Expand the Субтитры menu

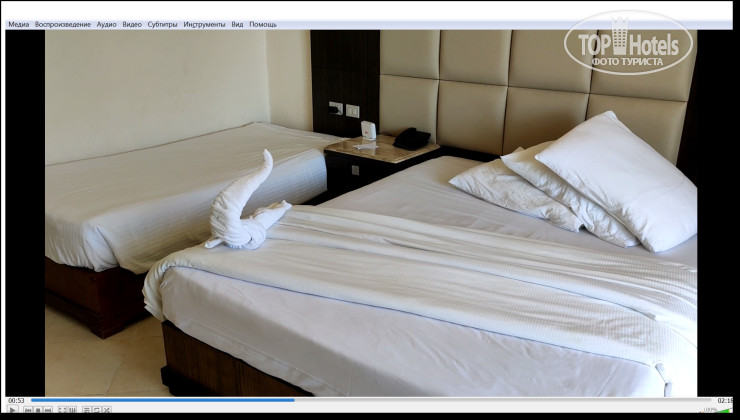[x=162, y=24]
